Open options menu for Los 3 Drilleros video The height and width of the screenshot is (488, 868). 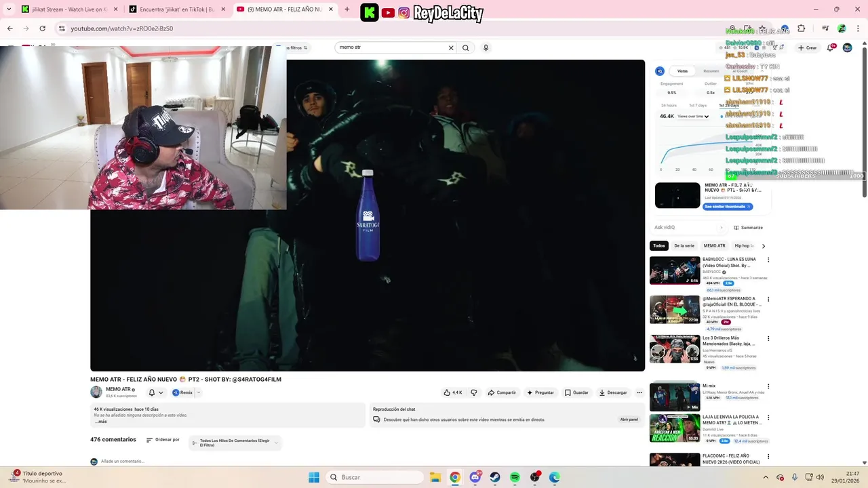click(768, 338)
